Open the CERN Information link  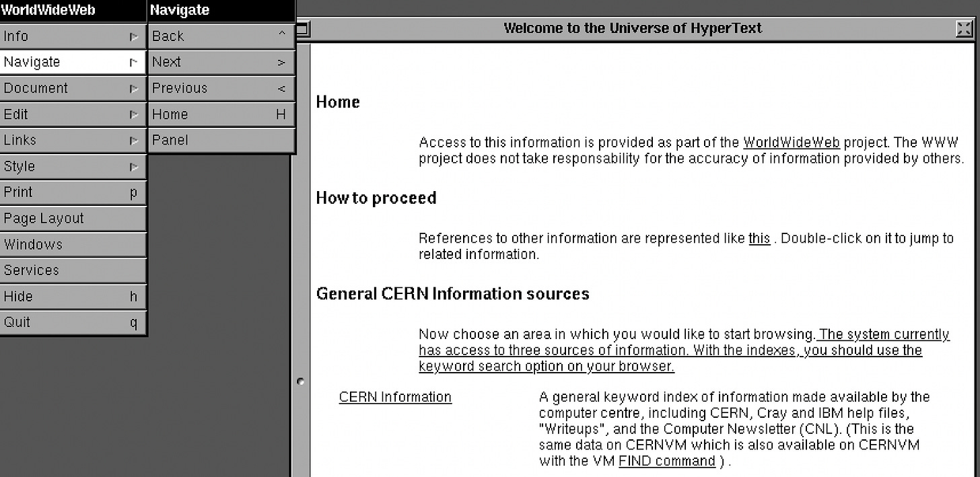point(395,398)
